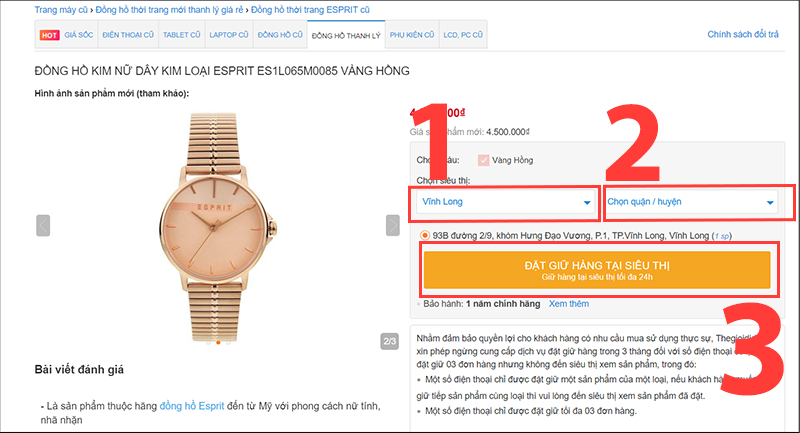Open the Vĩnh Long province dropdown
This screenshot has height=433, width=800.
[x=506, y=202]
